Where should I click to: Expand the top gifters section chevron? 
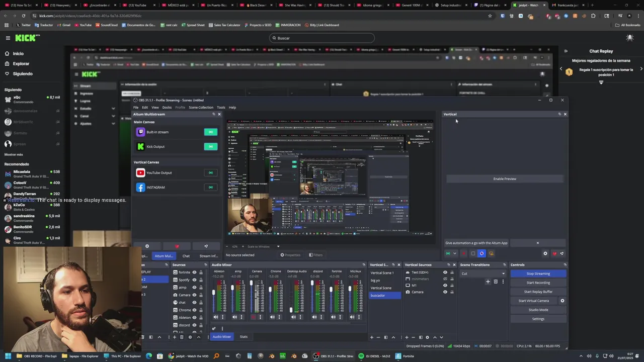click(601, 82)
